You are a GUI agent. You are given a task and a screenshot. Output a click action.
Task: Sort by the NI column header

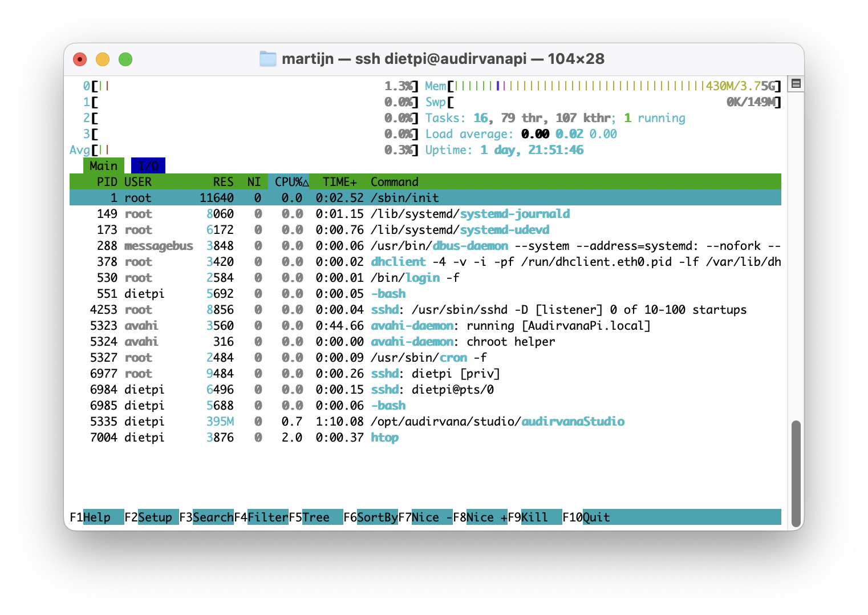pyautogui.click(x=254, y=181)
